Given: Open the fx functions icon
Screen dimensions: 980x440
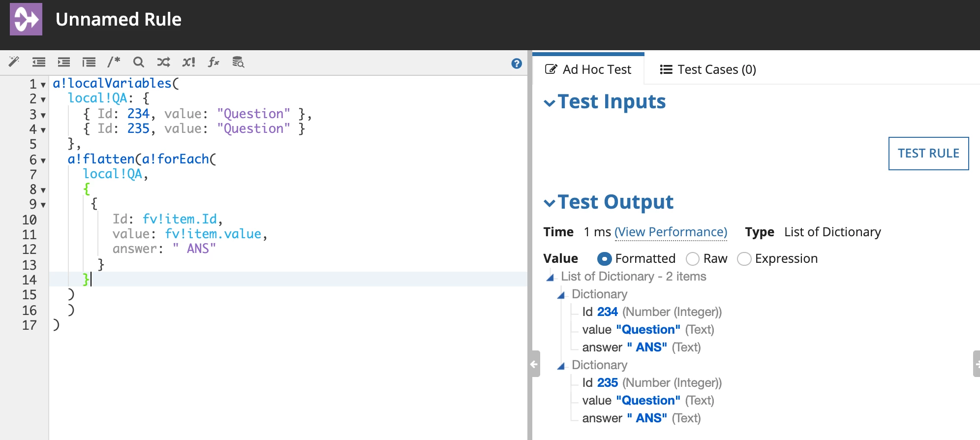Looking at the screenshot, I should pos(214,62).
